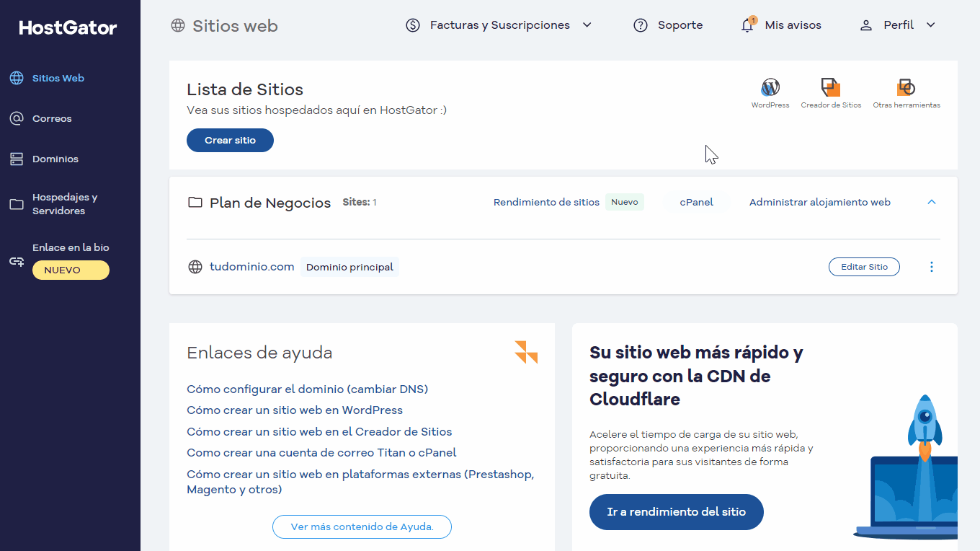Screen dimensions: 980x551
Task: Click the server icon for Dominios
Action: [17, 159]
